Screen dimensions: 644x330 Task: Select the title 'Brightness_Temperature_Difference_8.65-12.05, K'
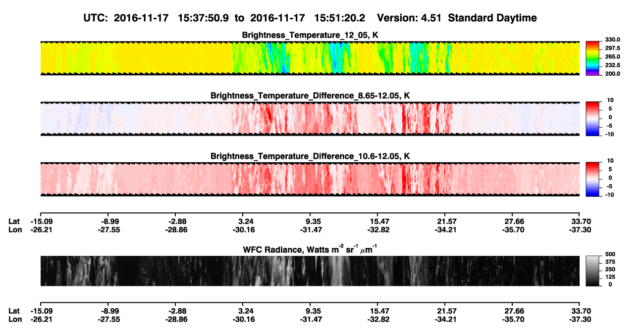click(x=310, y=95)
